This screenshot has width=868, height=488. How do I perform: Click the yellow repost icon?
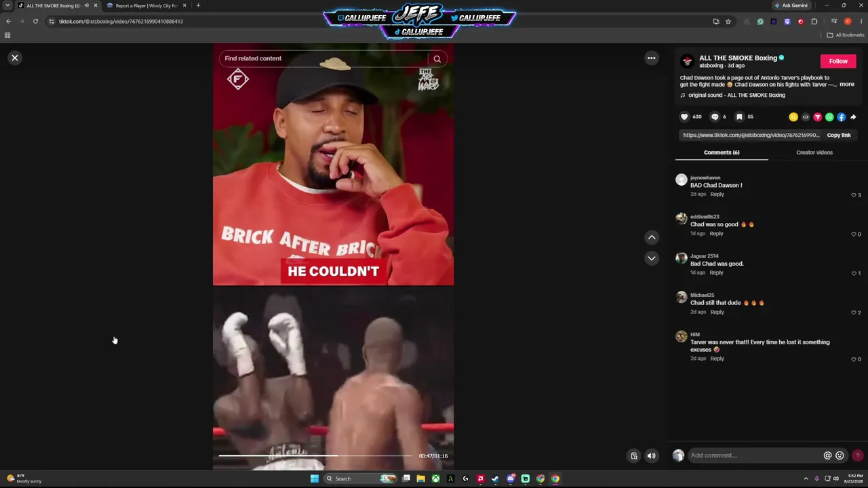[793, 117]
